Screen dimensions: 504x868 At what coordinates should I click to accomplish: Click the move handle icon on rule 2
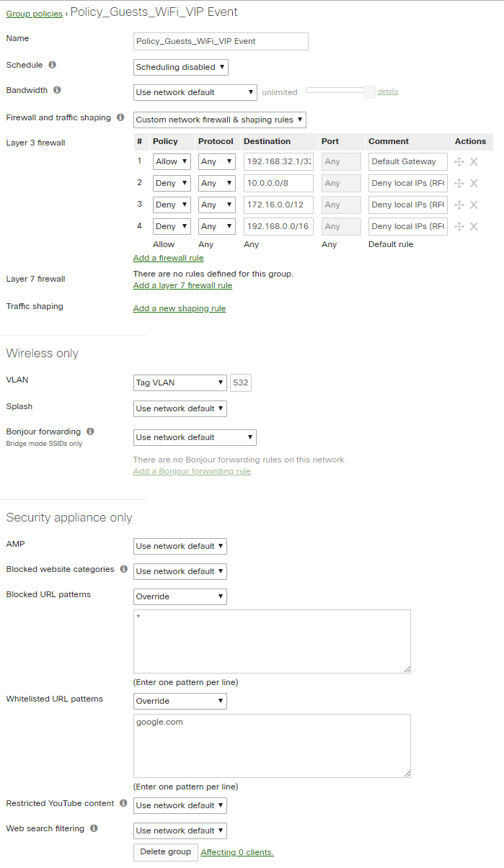pos(459,183)
